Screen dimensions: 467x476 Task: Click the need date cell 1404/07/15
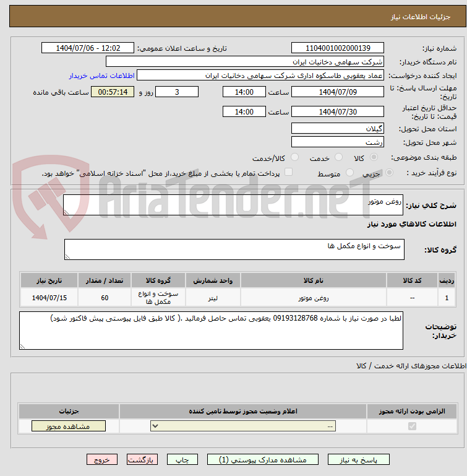click(49, 298)
